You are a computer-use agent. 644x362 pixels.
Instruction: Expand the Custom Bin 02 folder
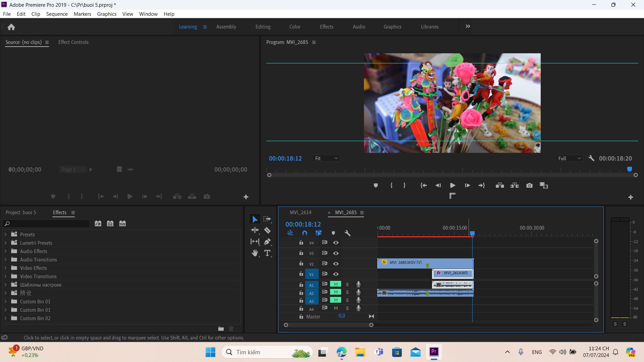(5, 318)
